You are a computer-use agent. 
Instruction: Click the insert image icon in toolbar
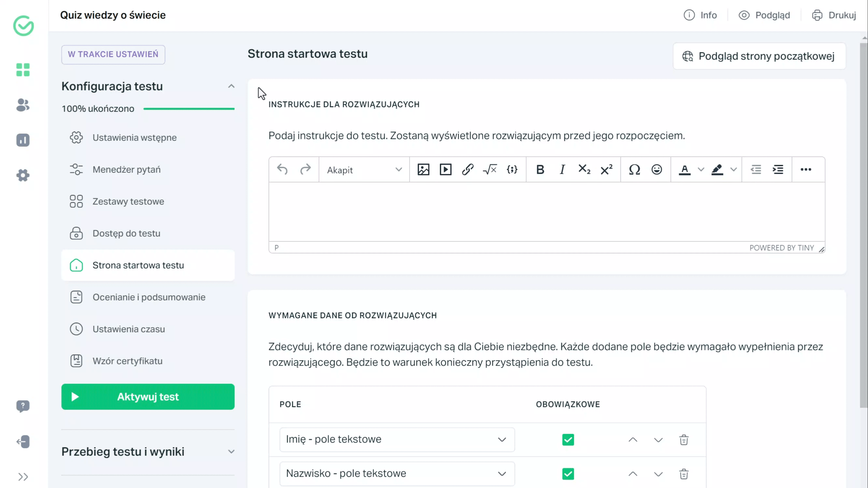[x=423, y=170]
